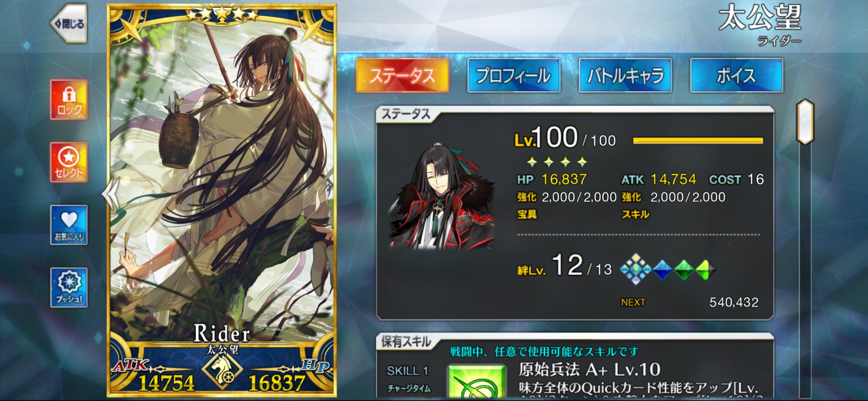This screenshot has height=401, width=868.
Task: Click the scrollbar handle on the right
Action: click(805, 122)
